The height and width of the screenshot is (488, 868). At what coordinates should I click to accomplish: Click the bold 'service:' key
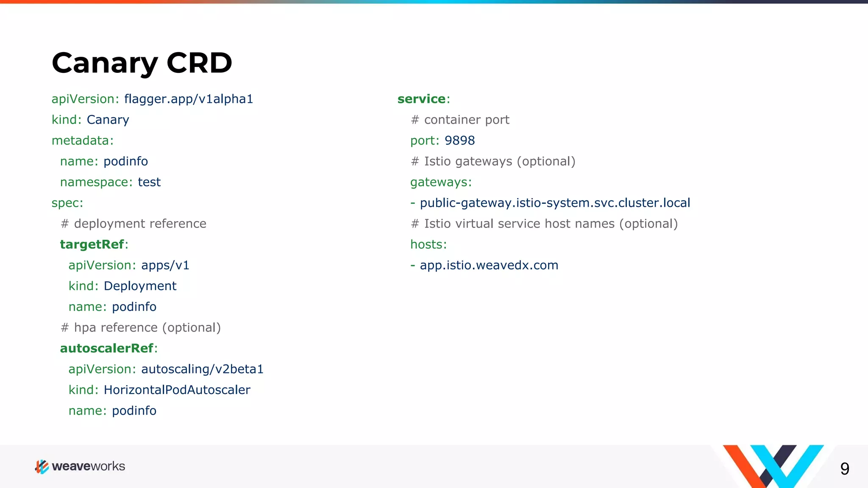(424, 99)
